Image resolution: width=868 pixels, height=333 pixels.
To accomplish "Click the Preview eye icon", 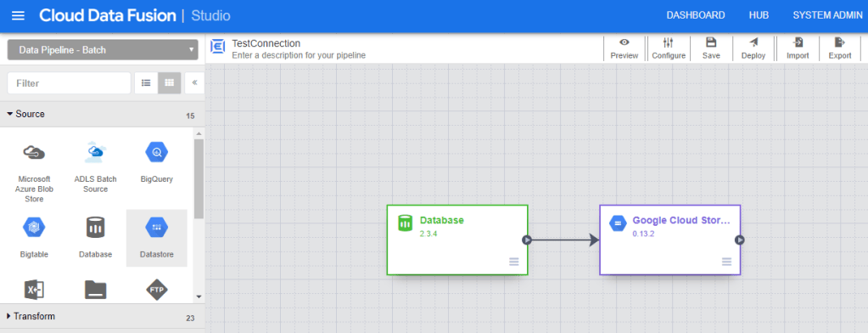I will 624,42.
